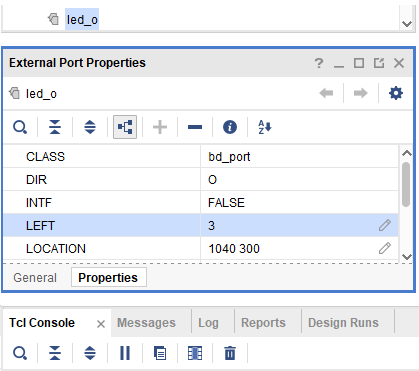Viewport: 419px width, 371px height.
Task: Select led_o port in the tree list
Action: (82, 20)
